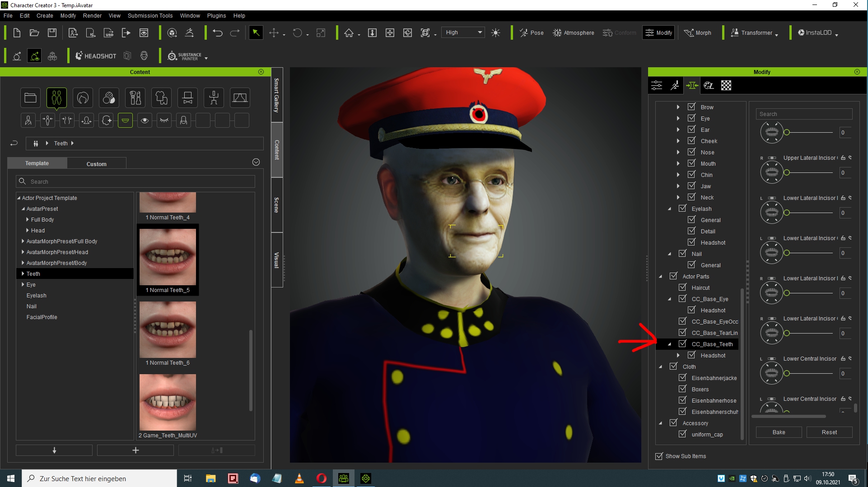Open Project folder category in Content
868x487 pixels.
(30, 97)
